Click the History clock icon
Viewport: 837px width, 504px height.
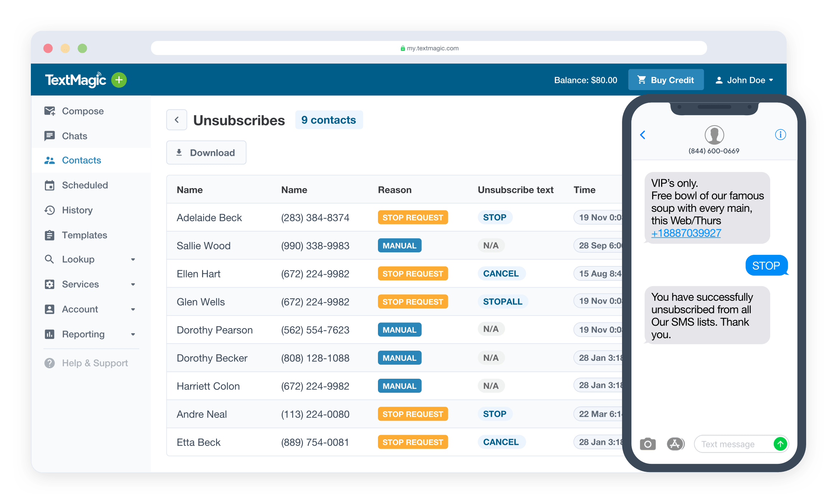pos(50,210)
